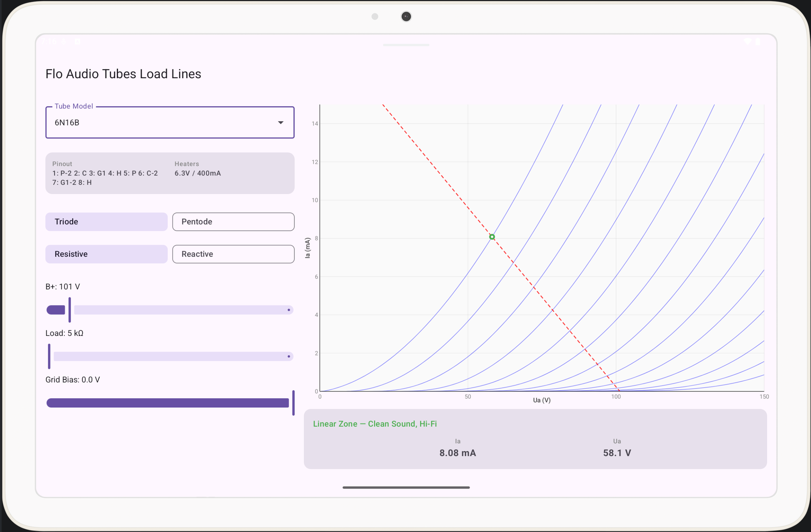Select the Triode mode button
Image resolution: width=811 pixels, height=532 pixels.
(x=106, y=222)
